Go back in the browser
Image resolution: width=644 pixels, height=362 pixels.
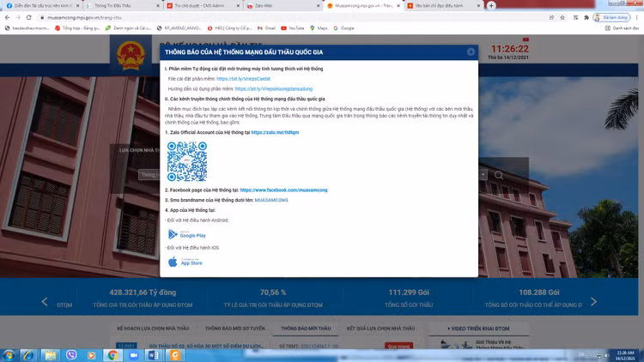[x=8, y=18]
